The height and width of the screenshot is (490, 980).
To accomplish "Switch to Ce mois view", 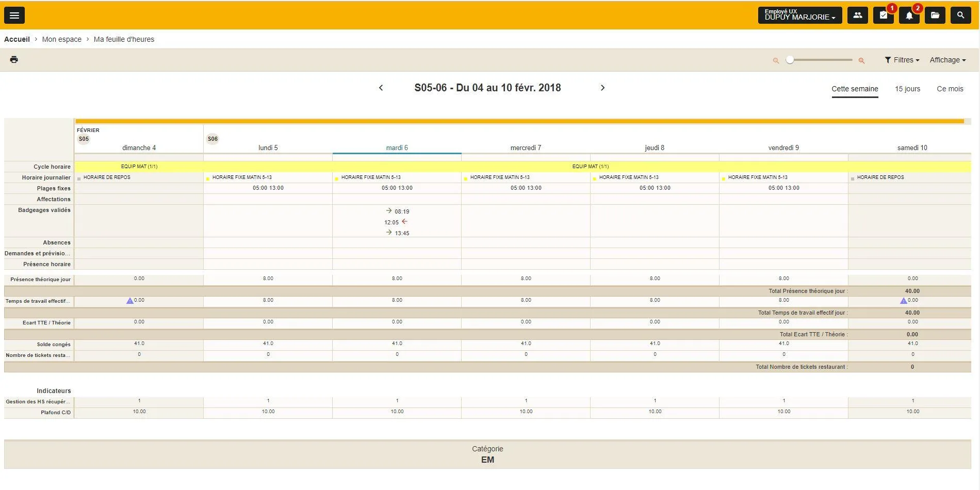I will click(x=950, y=89).
